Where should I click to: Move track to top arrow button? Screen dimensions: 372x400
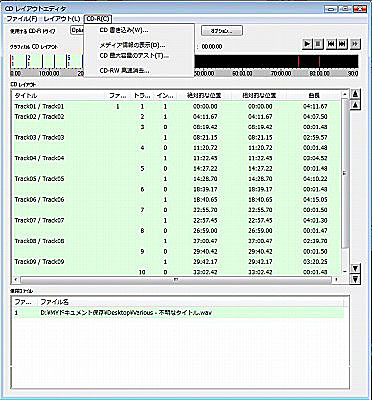pyautogui.click(x=356, y=94)
